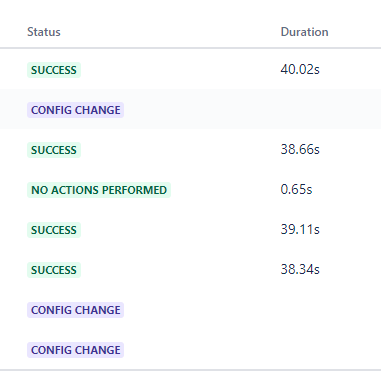Select blank space between first SUCCESS and 40.02s

(x=180, y=69)
